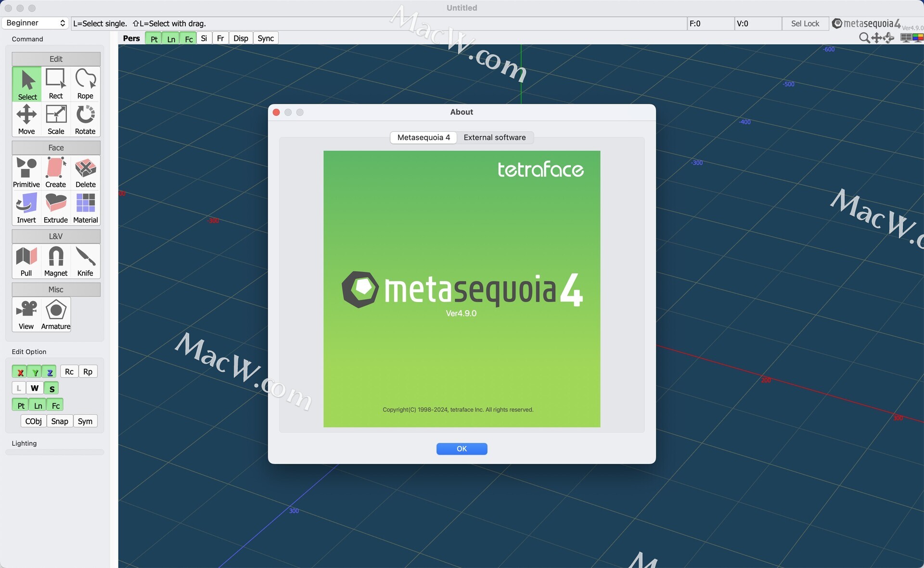Toggle the Fr front-only display button
Screen dimensions: 924x568
pyautogui.click(x=220, y=38)
